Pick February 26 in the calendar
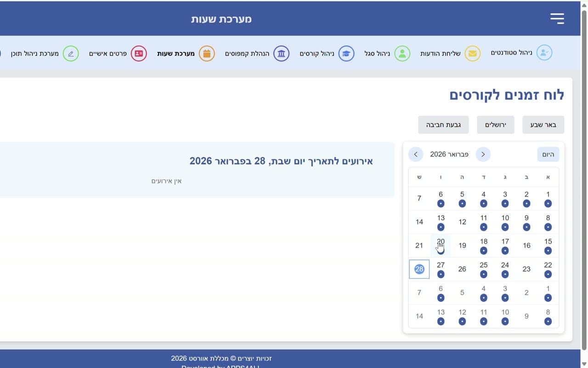 [462, 269]
